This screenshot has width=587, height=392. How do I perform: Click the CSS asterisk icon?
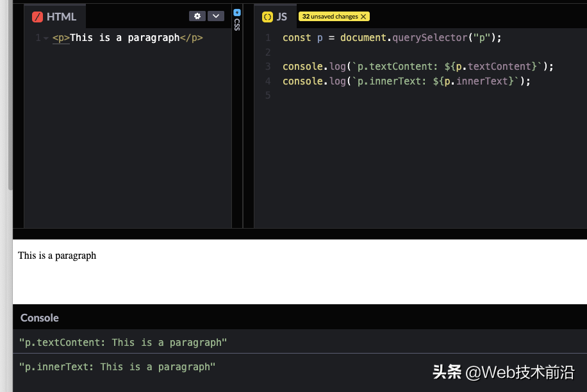[x=237, y=12]
